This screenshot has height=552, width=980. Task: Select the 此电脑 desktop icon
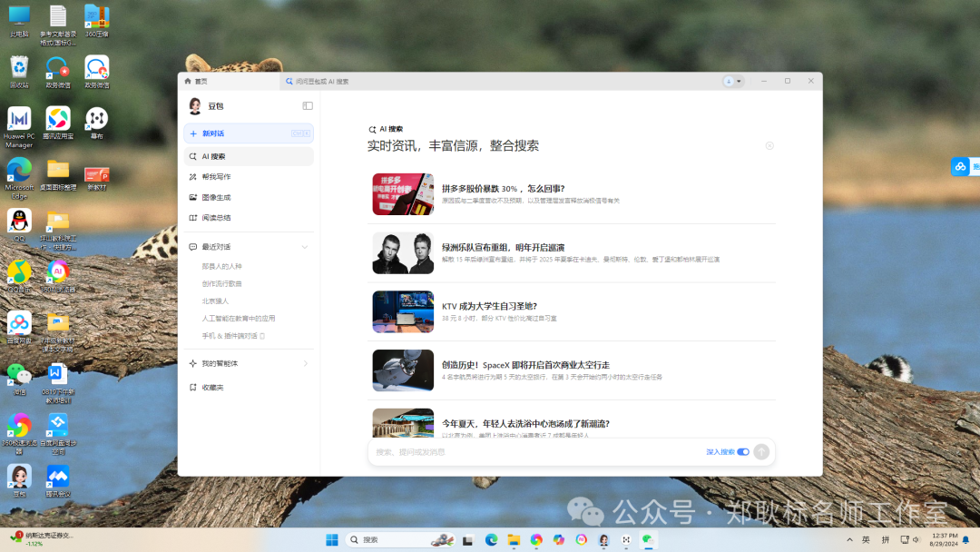point(19,21)
